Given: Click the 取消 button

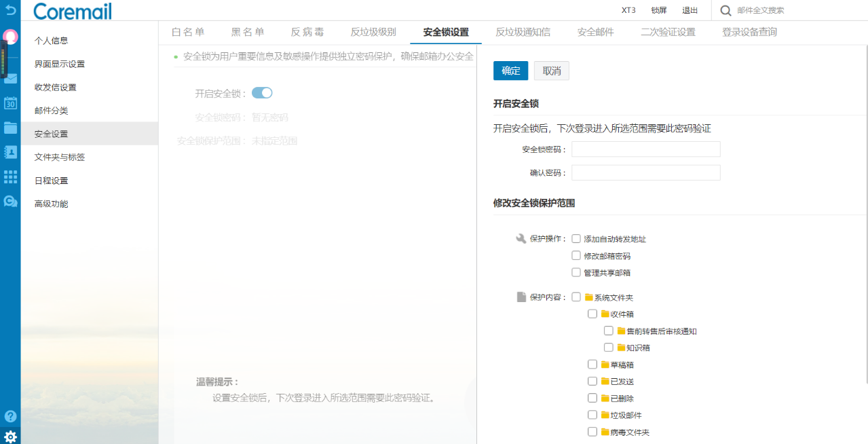Looking at the screenshot, I should pyautogui.click(x=551, y=71).
